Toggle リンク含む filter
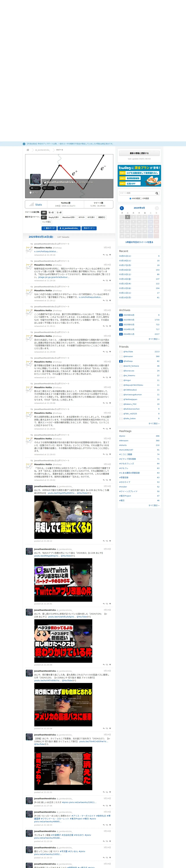Viewport: 186px width, 868px height. click(47, 222)
